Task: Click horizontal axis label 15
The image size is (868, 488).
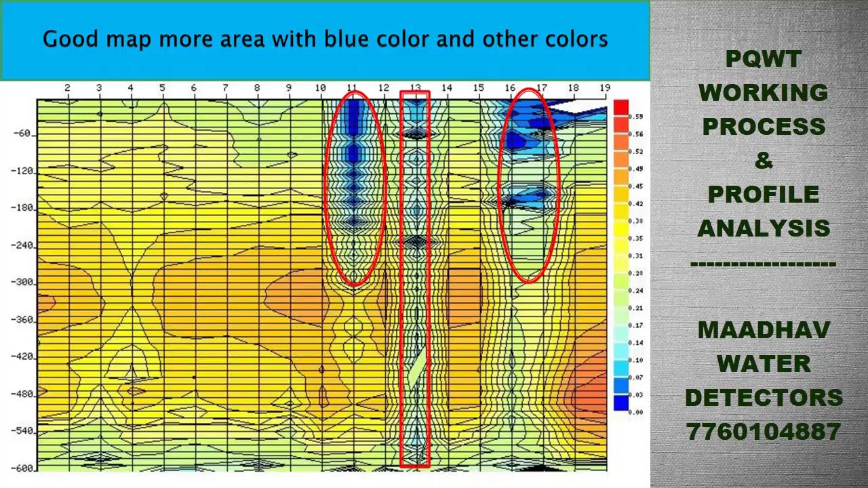Action: [x=478, y=88]
